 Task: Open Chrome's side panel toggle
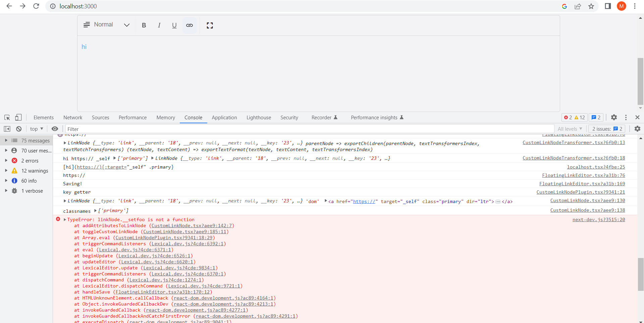tap(608, 6)
